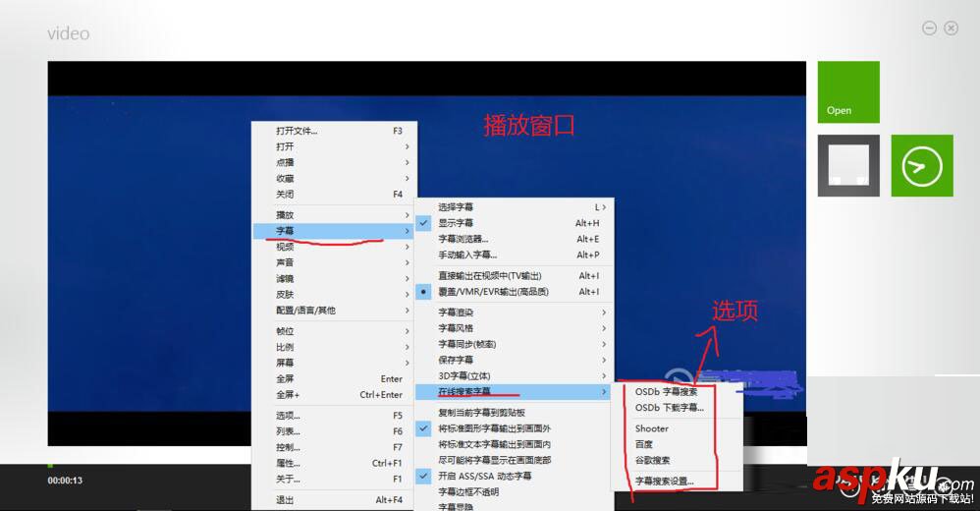980x511 pixels.
Task: Choose 谷歌搜索 subtitle search
Action: pyautogui.click(x=677, y=460)
